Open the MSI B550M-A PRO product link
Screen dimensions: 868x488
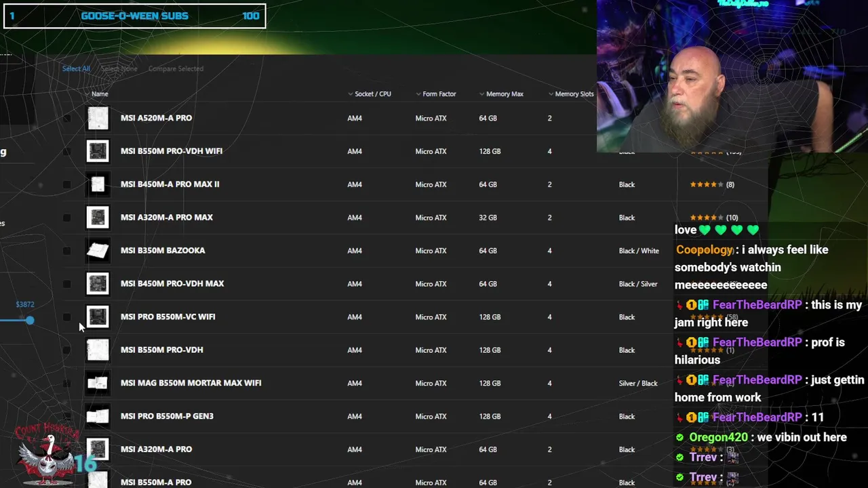point(156,483)
